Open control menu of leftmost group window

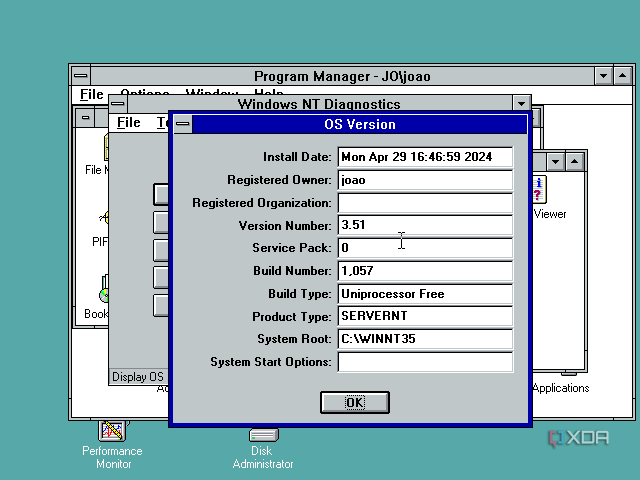(x=85, y=118)
